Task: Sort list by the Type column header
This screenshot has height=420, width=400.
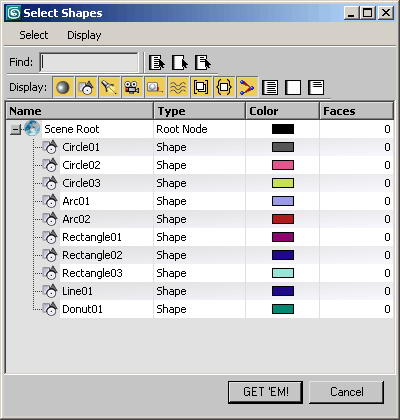Action: pyautogui.click(x=199, y=111)
